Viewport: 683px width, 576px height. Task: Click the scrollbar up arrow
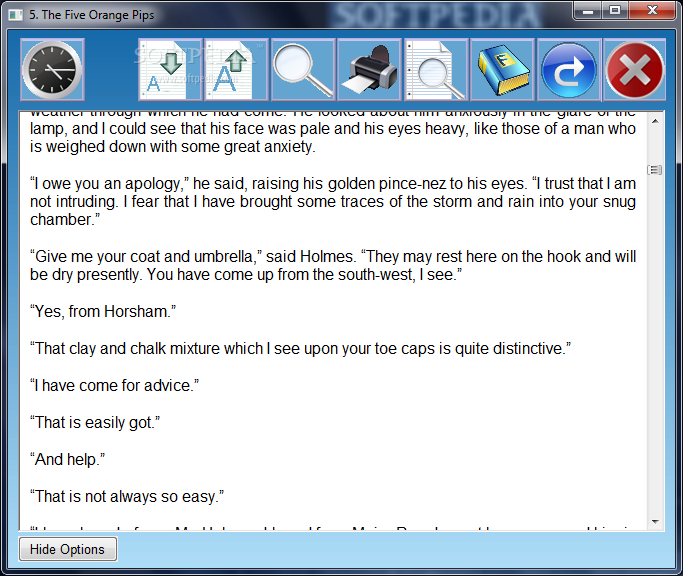click(655, 121)
